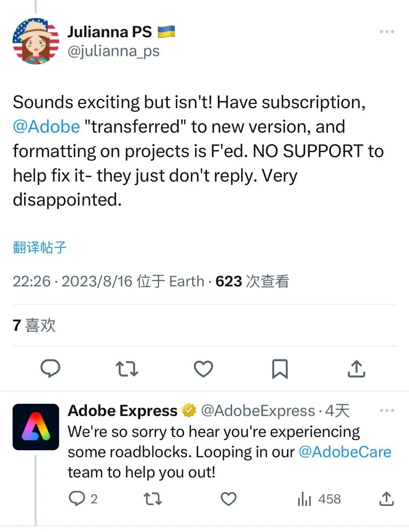Reply to Julianna's post
The height and width of the screenshot is (532, 409).
click(x=51, y=369)
